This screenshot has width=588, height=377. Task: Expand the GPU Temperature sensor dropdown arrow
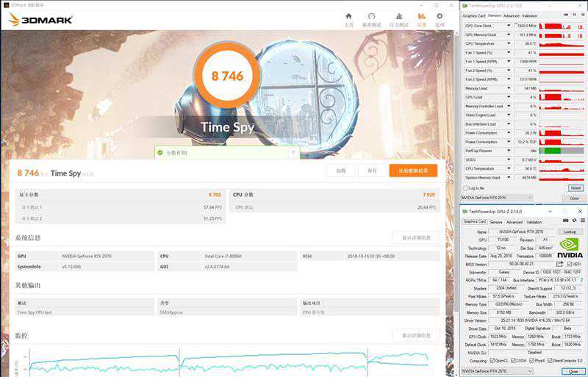point(507,43)
